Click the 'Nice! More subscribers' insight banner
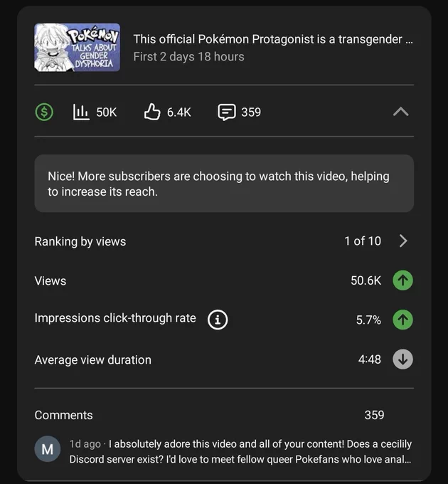The width and height of the screenshot is (448, 484). [x=224, y=184]
